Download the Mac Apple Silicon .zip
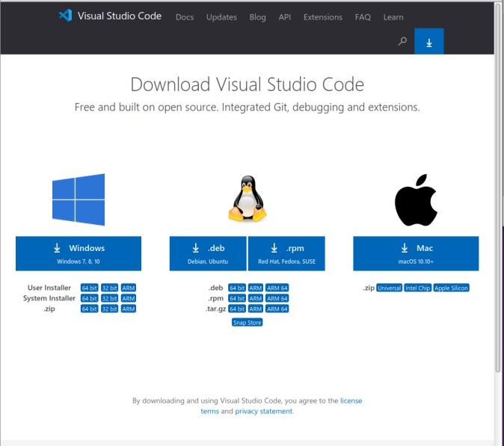The width and height of the screenshot is (504, 446). 451,288
